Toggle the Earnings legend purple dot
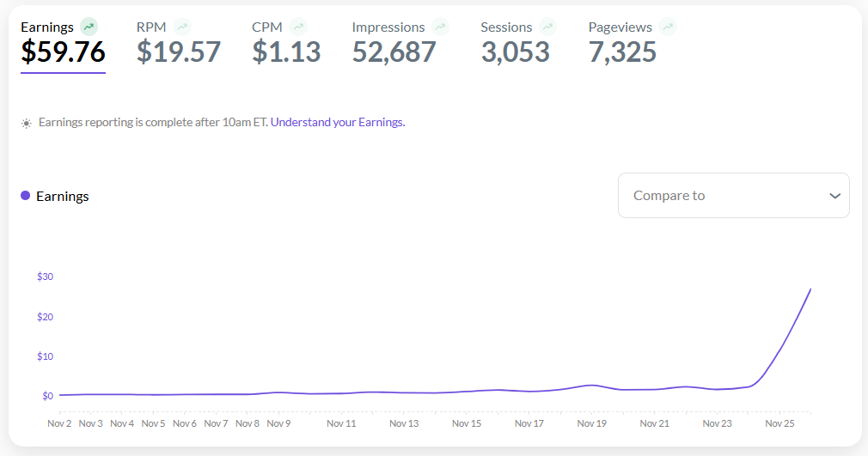Image resolution: width=868 pixels, height=456 pixels. tap(26, 196)
